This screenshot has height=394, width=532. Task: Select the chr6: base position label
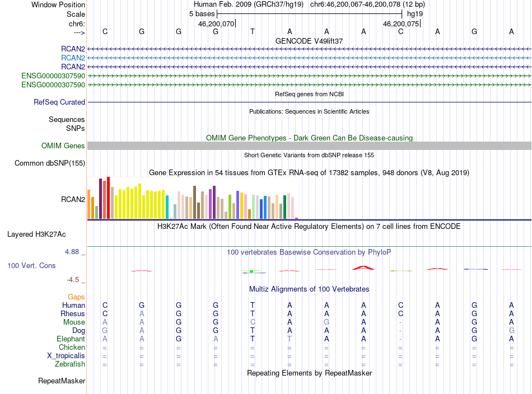(x=77, y=24)
